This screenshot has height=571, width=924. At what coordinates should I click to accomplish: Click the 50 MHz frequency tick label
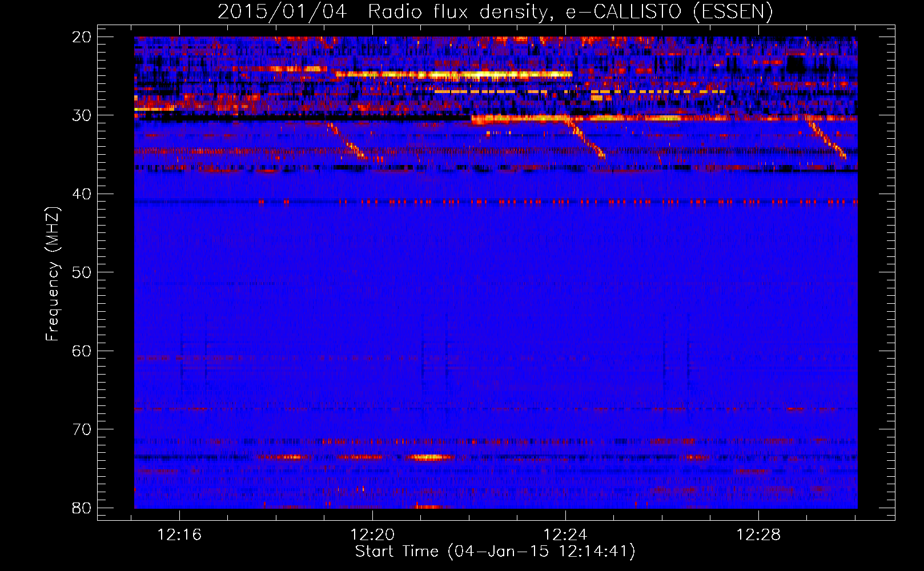coord(82,272)
